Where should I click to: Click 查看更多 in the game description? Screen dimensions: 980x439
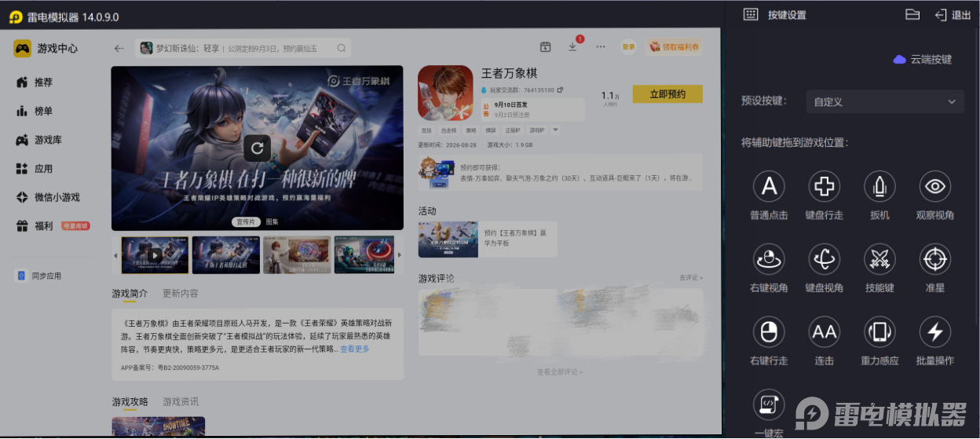tap(354, 349)
